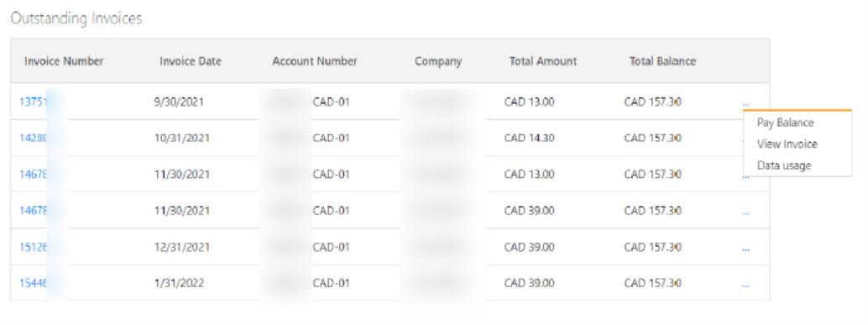Open invoice link starting with 13751
This screenshot has width=868, height=325.
[34, 102]
